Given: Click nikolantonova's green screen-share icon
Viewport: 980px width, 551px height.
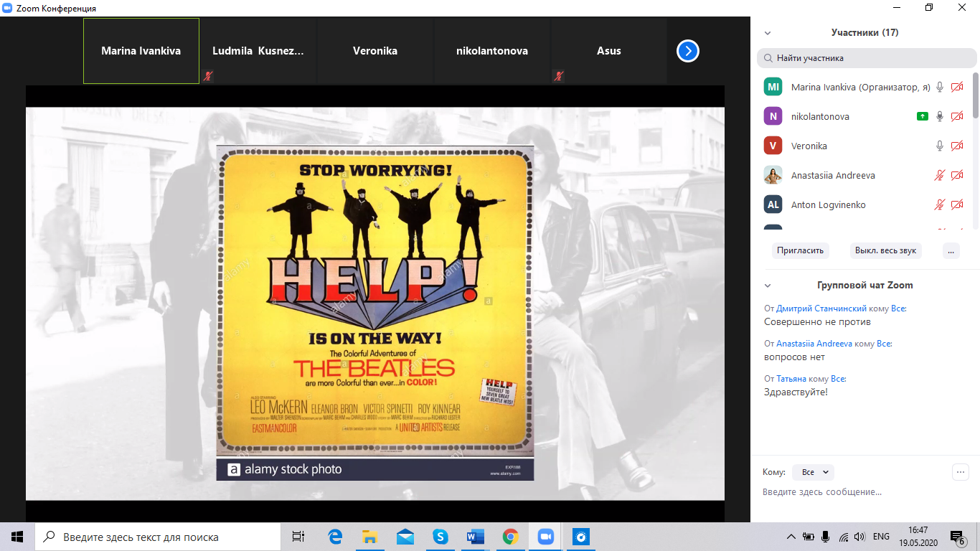Looking at the screenshot, I should pos(923,116).
